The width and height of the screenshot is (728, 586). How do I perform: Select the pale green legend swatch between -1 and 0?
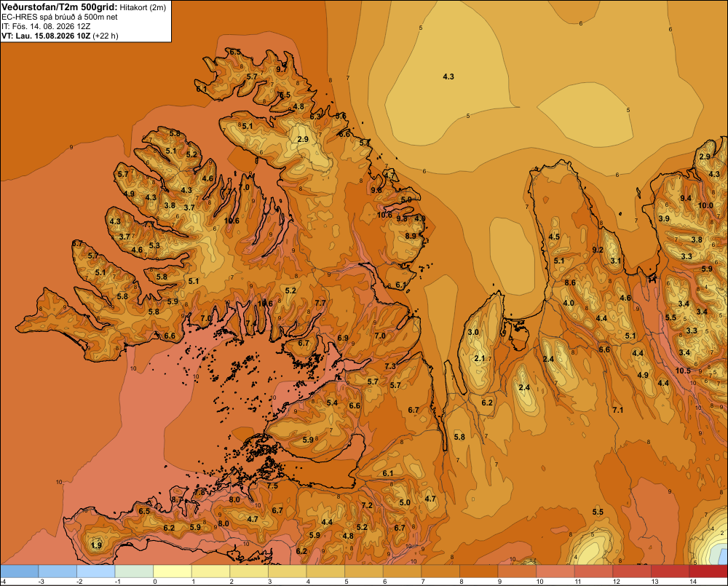134,571
